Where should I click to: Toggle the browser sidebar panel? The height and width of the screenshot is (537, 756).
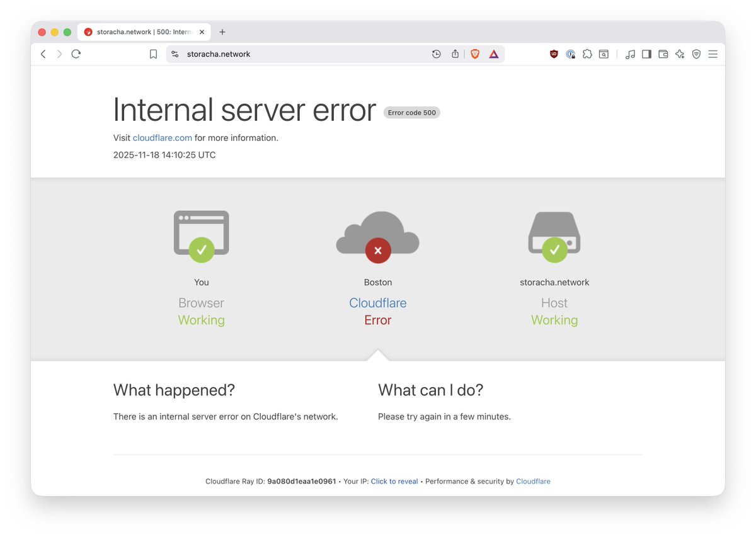[646, 54]
